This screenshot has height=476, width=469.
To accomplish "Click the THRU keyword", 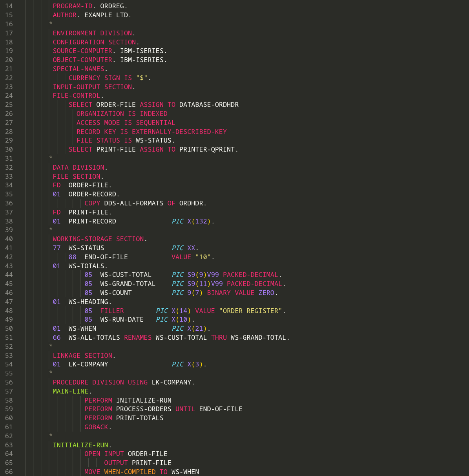I will click(x=219, y=338).
